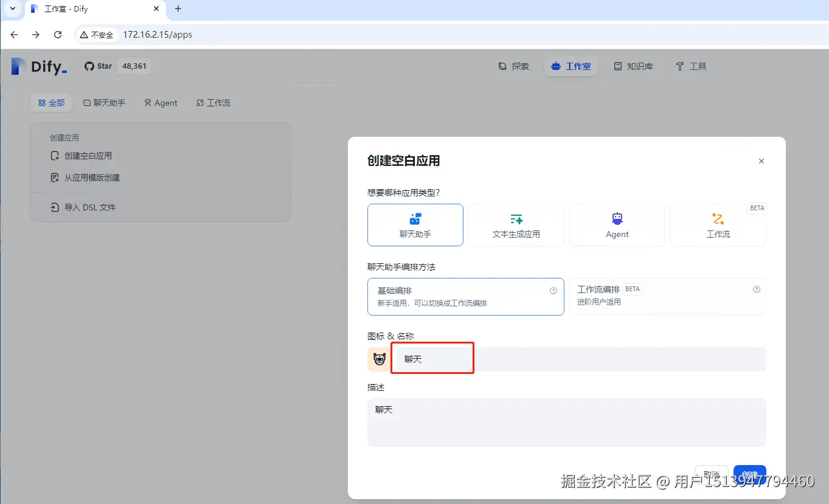Click the blue 创建 button
This screenshot has width=829, height=504.
coord(750,475)
